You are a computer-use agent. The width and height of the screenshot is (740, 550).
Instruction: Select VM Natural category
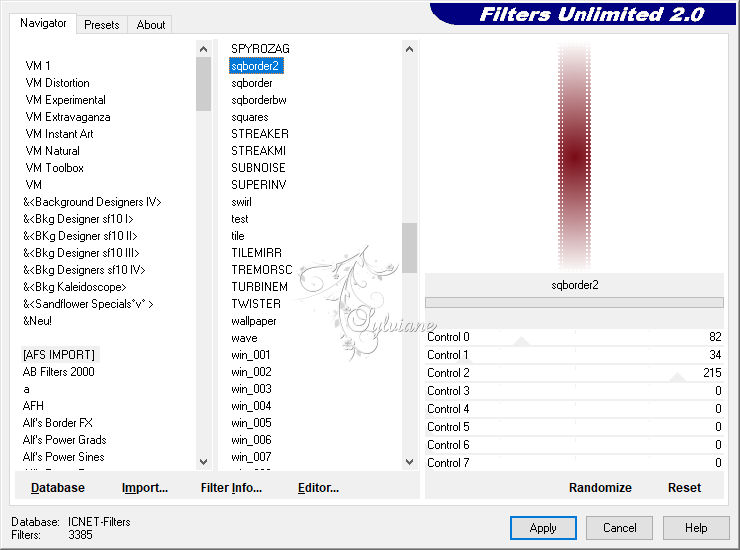click(x=52, y=151)
